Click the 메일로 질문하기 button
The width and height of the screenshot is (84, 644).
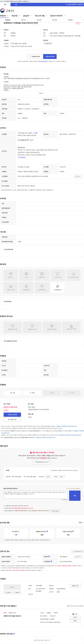(55, 511)
